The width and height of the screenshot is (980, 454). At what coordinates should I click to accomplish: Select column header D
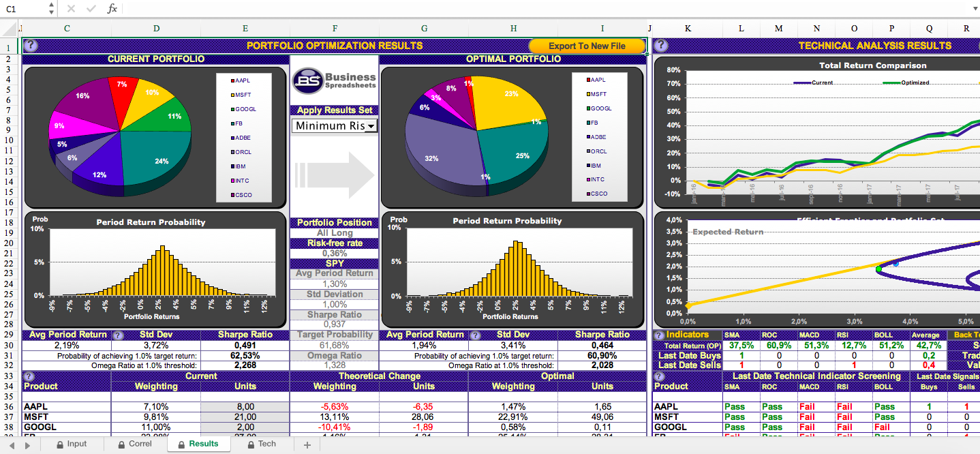pos(156,29)
